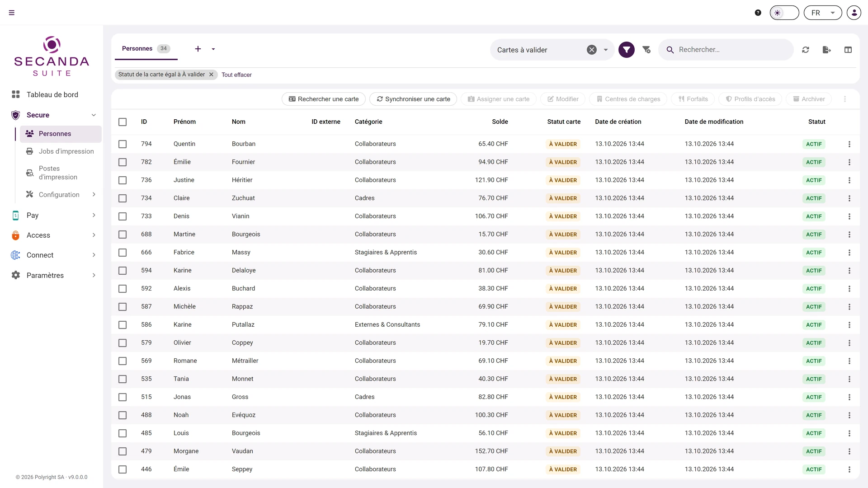The height and width of the screenshot is (488, 868).
Task: Click the Tout effacer link
Action: (x=236, y=75)
